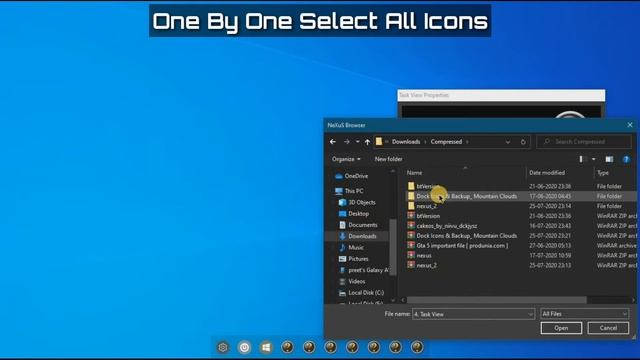This screenshot has height=360, width=640.
Task: Click date 27-06-2020 05:13 in file list
Action: (x=550, y=246)
